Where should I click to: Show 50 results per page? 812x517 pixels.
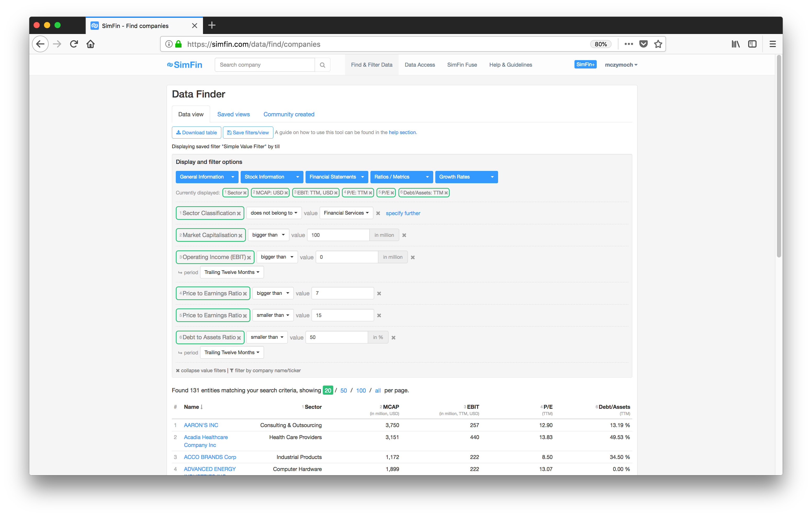(x=343, y=390)
